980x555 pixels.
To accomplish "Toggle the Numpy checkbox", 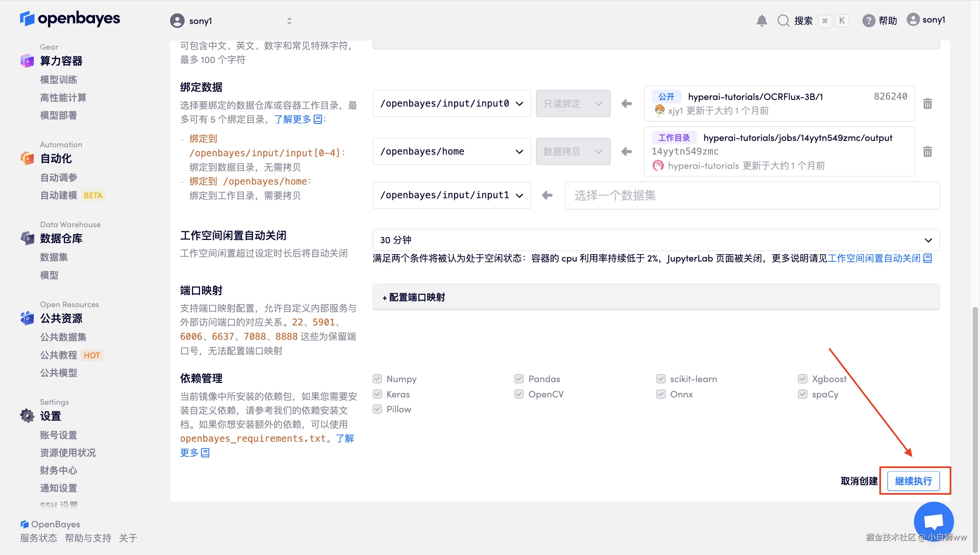I will coord(377,379).
